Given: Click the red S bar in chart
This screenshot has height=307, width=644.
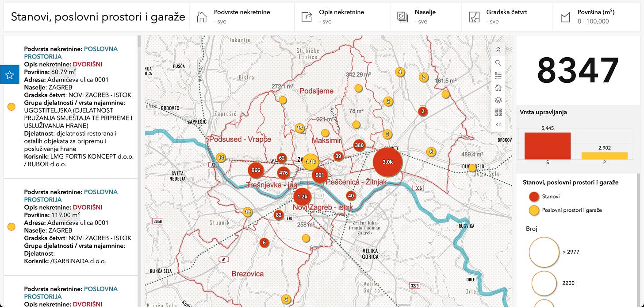Looking at the screenshot, I should 547,146.
